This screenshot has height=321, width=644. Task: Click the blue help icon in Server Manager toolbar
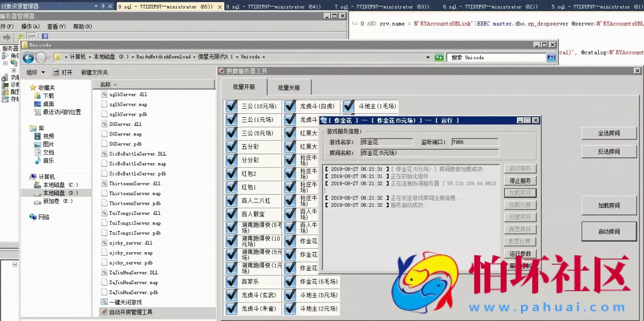pos(45,37)
